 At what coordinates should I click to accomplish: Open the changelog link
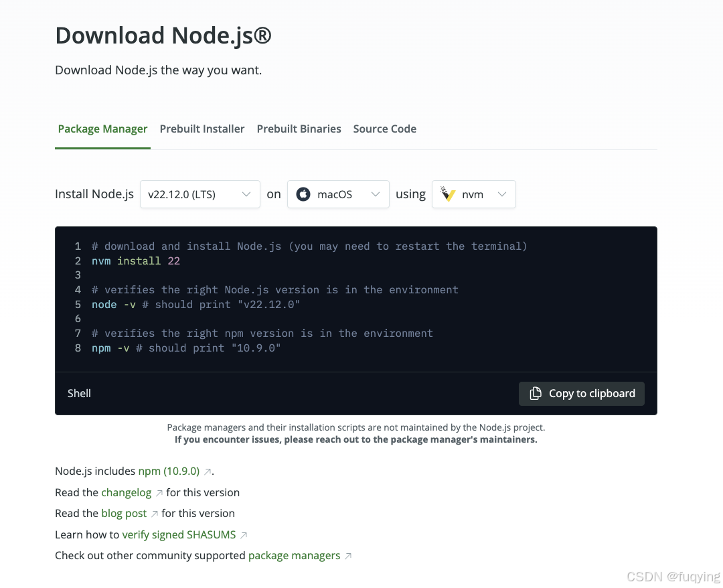127,492
